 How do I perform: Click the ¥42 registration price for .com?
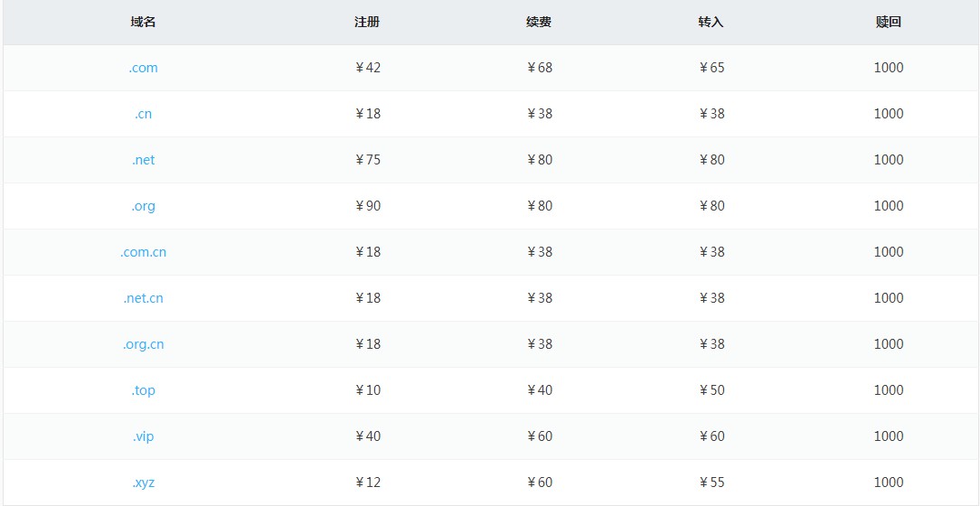pyautogui.click(x=368, y=68)
